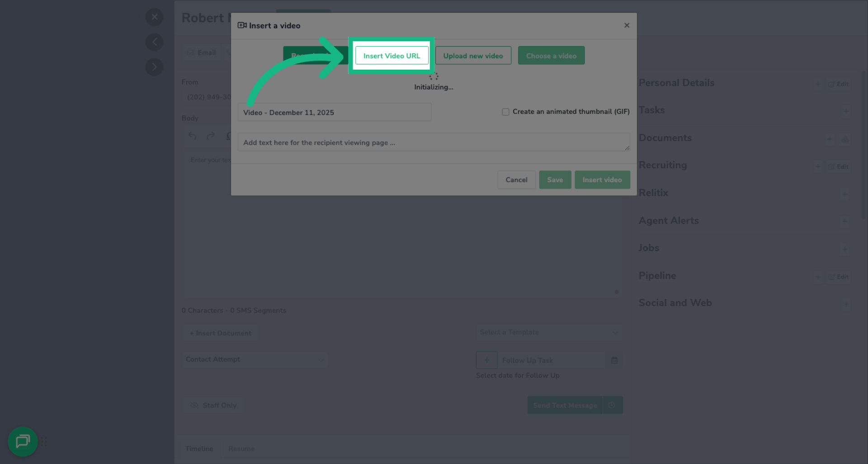This screenshot has height=464, width=868.
Task: Open the chat support bubble
Action: tap(23, 442)
